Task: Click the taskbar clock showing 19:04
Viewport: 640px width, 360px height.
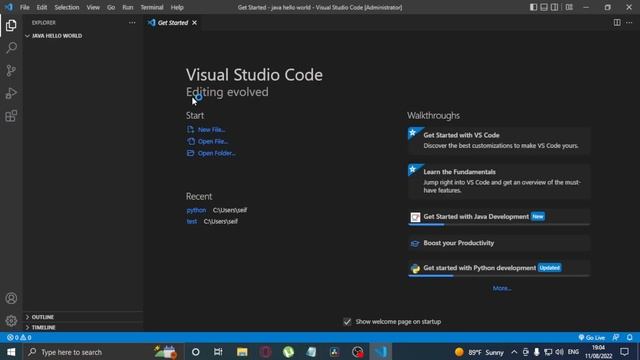Action: click(x=598, y=352)
